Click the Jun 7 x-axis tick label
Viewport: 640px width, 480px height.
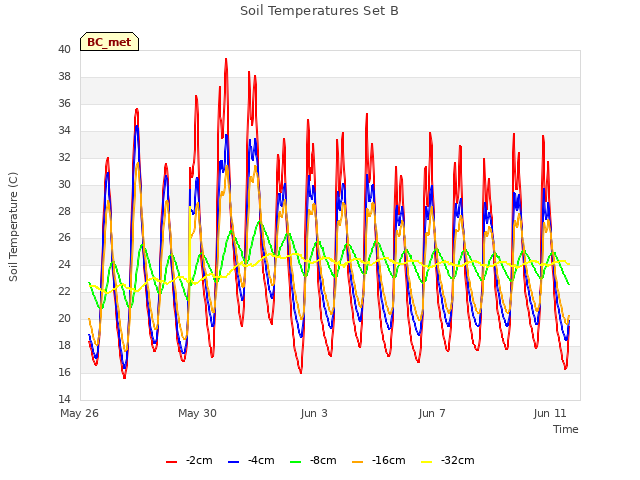tap(432, 413)
